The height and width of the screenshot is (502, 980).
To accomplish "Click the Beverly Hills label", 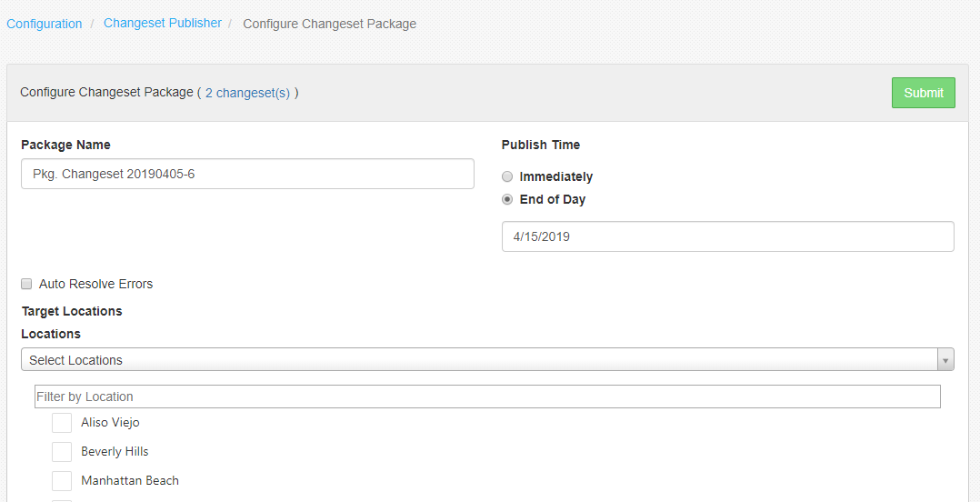I will pyautogui.click(x=115, y=451).
